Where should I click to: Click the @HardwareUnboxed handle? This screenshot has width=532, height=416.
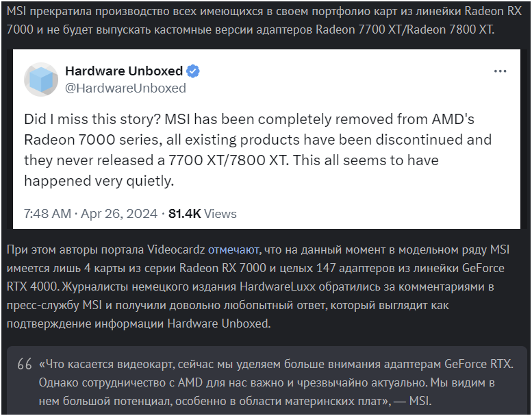tap(125, 88)
